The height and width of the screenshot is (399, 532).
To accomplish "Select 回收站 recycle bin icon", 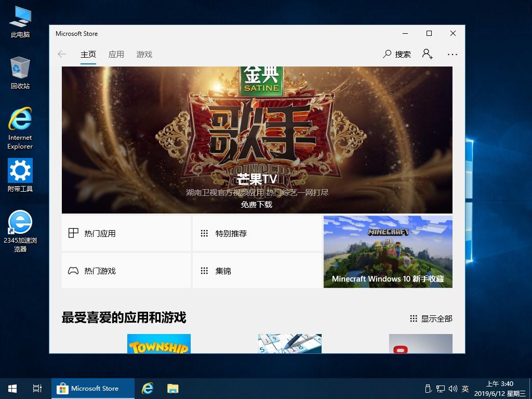I will (20, 73).
